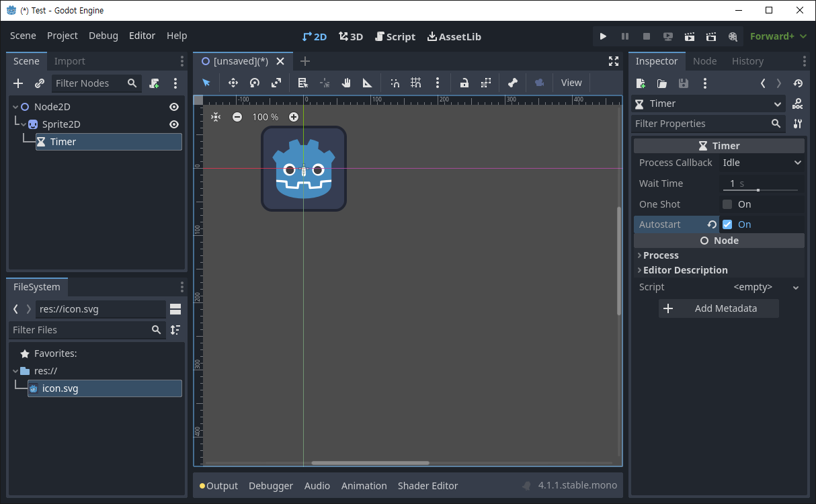This screenshot has width=816, height=504.
Task: Open Inspector history list icon
Action: tap(798, 83)
